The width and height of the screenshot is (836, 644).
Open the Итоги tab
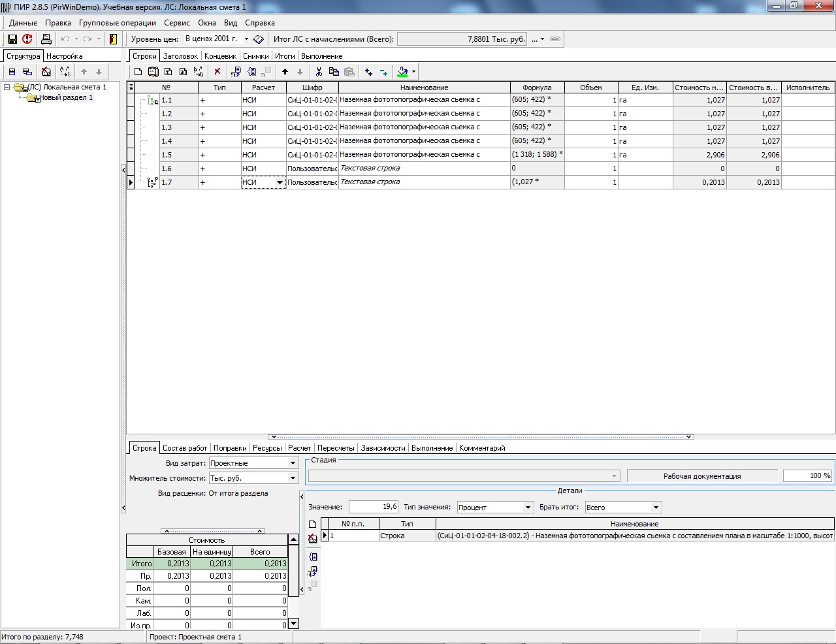tap(285, 56)
